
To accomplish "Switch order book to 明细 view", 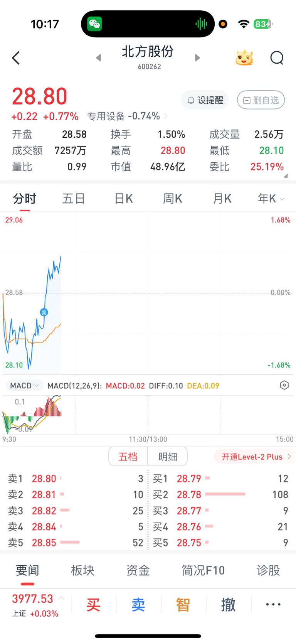I will click(x=168, y=457).
